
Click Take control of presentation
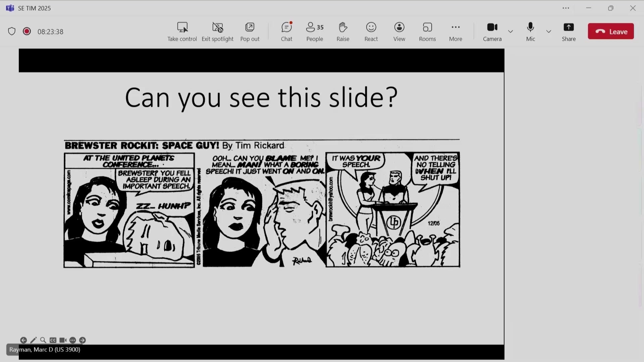(x=182, y=32)
